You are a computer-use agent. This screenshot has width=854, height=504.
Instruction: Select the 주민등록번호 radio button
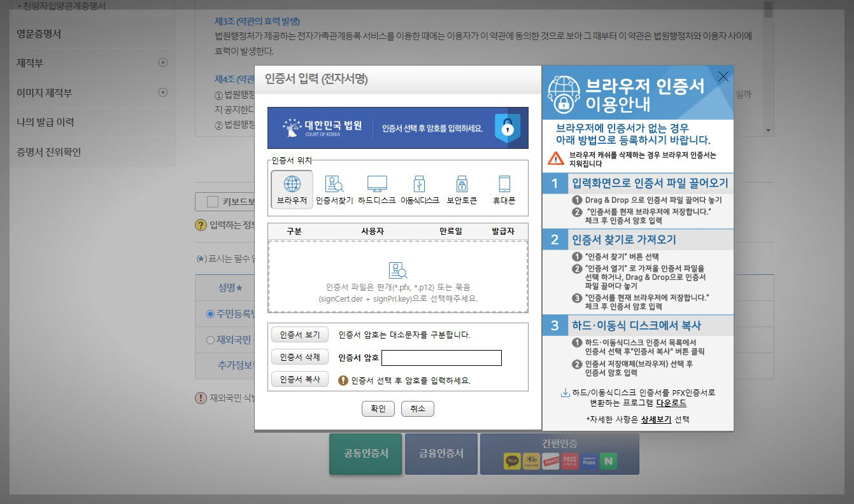tap(212, 314)
